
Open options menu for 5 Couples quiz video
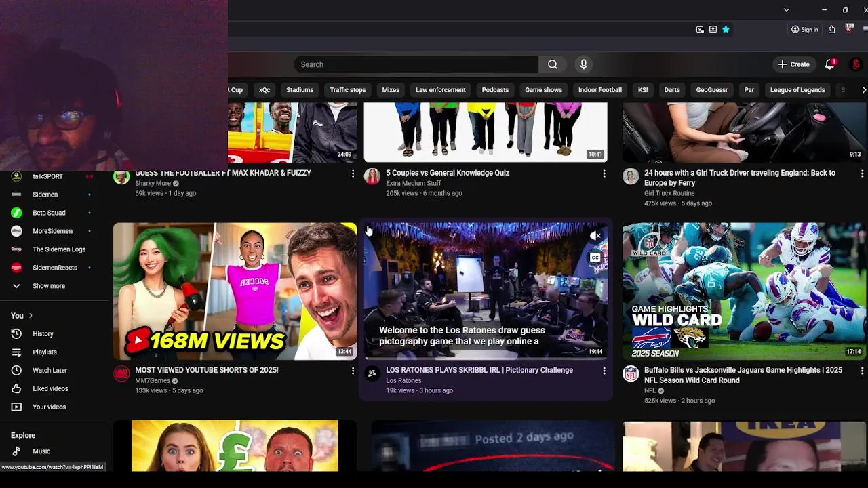pyautogui.click(x=604, y=174)
